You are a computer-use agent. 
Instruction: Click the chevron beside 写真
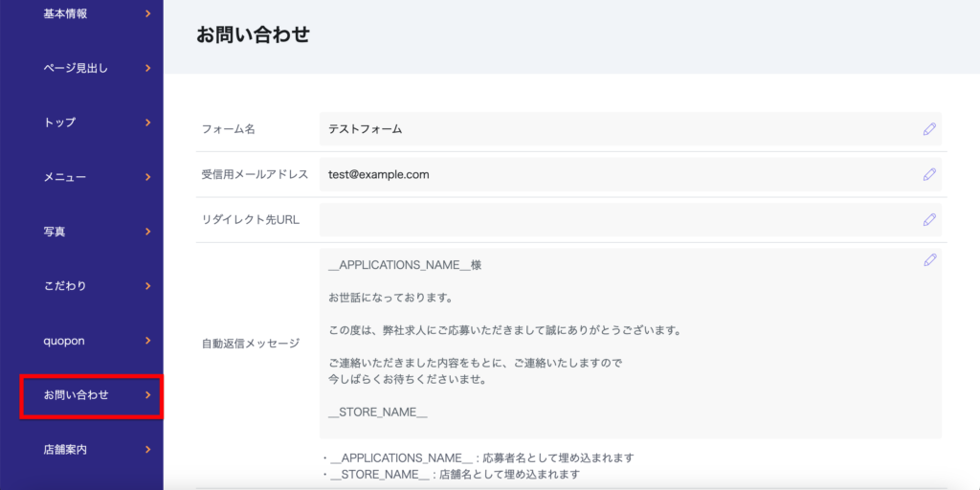[147, 232]
